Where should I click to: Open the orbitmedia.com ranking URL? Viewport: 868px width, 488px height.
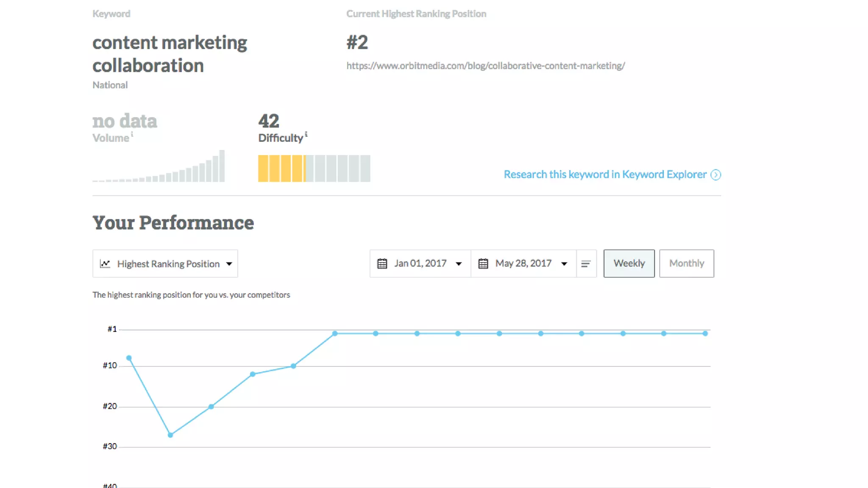pyautogui.click(x=485, y=66)
